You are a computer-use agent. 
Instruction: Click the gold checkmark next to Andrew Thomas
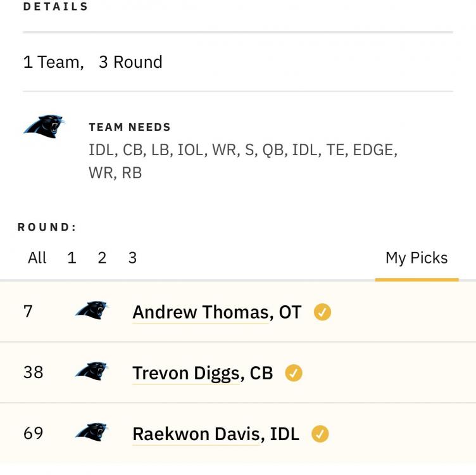[x=322, y=312]
